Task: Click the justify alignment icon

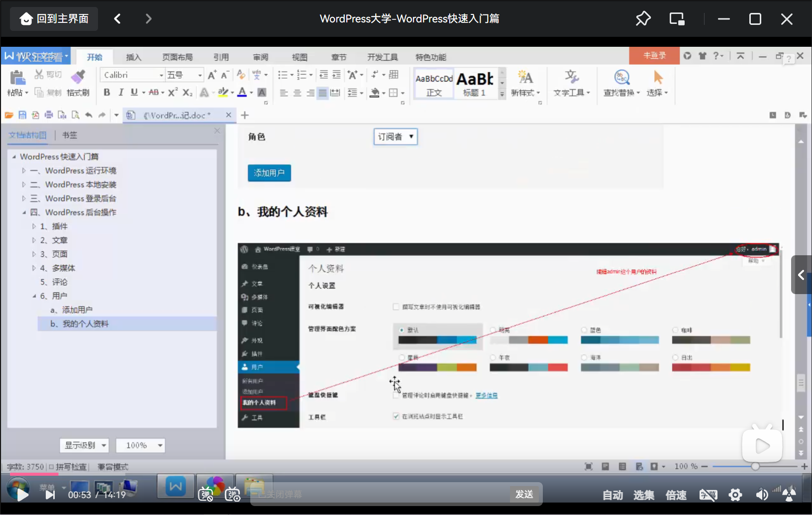Action: click(x=322, y=93)
